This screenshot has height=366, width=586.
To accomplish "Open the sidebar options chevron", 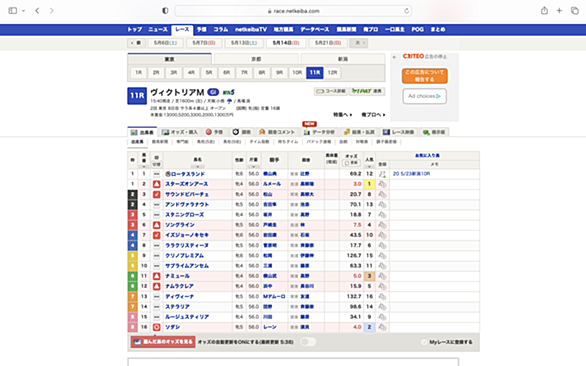I will 23,11.
